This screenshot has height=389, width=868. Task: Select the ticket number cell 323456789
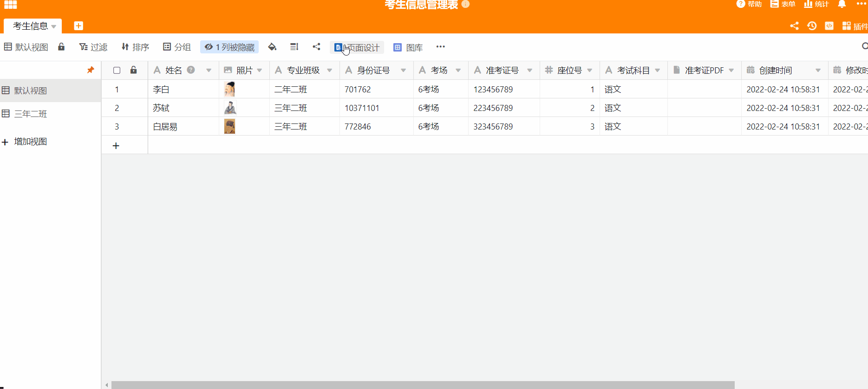[504, 126]
